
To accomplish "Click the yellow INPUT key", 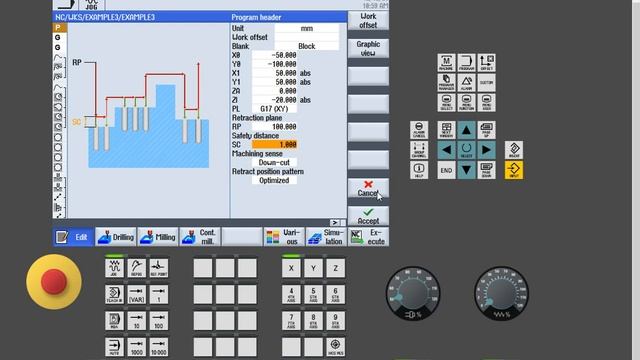I will [514, 170].
